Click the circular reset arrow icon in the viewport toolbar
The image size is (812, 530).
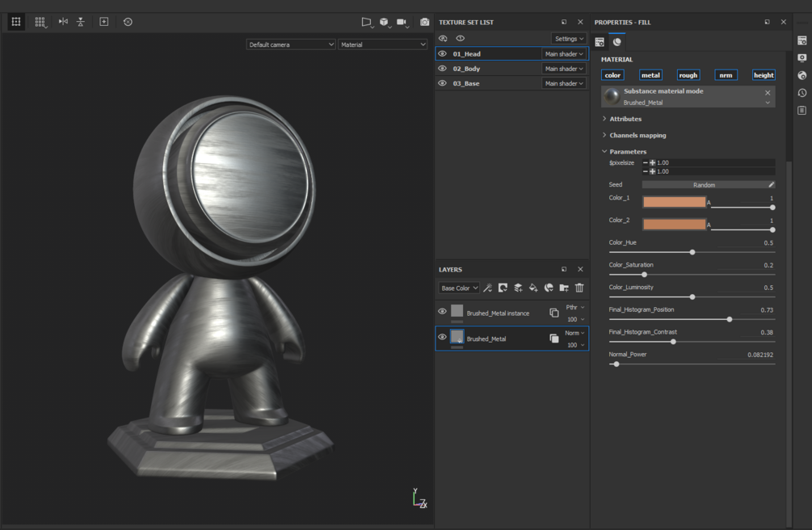128,22
